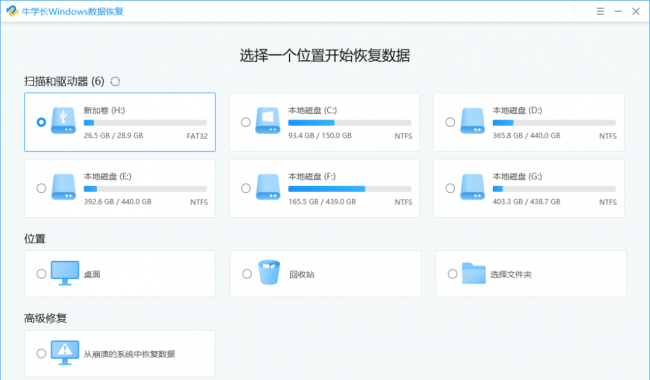The height and width of the screenshot is (380, 650).
Task: Click the 本地磁盘 (G:) label
Action: (517, 177)
